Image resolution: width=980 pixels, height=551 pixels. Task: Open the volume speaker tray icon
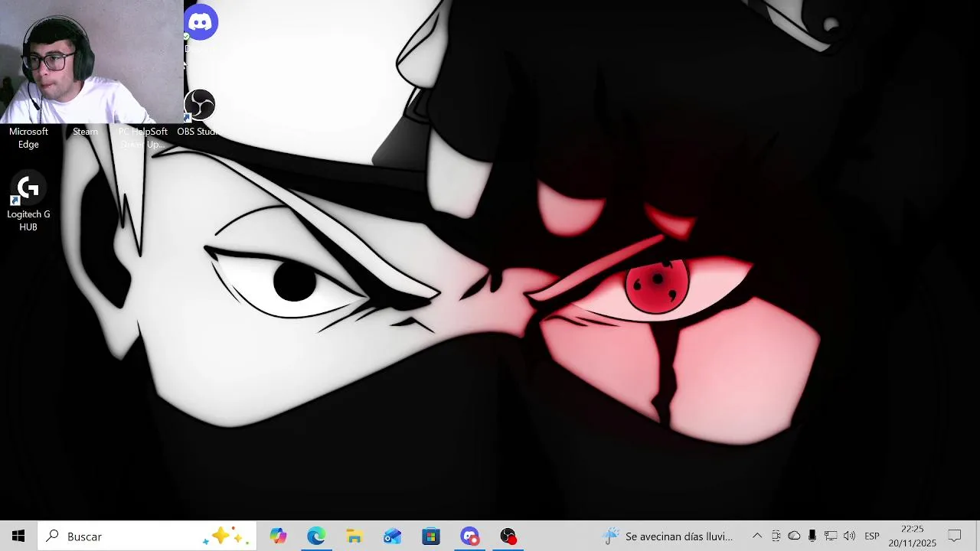[849, 536]
